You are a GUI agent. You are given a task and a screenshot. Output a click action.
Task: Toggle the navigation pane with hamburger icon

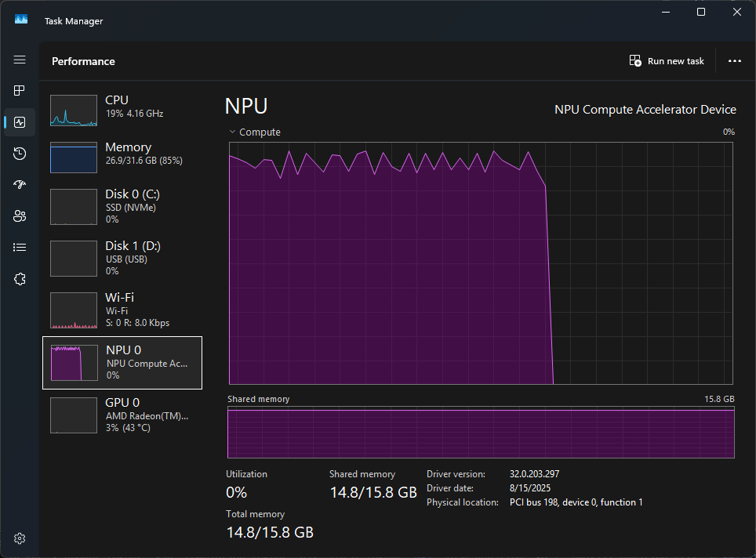point(19,60)
